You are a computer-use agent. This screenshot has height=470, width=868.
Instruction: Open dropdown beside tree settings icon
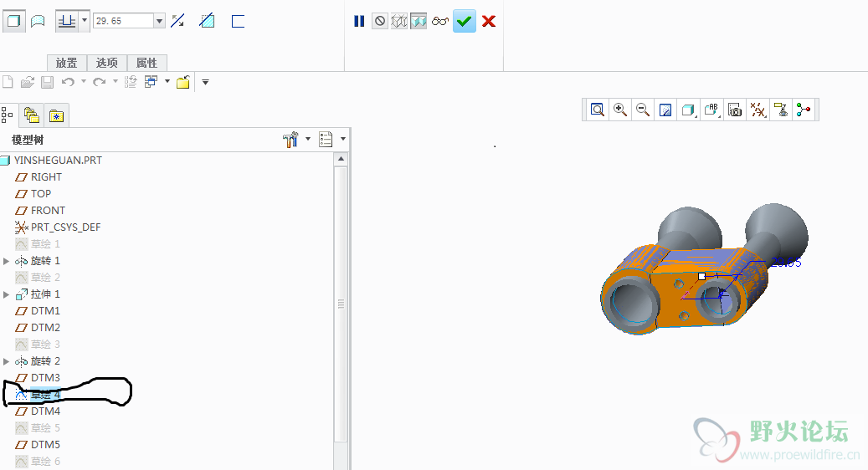point(308,139)
